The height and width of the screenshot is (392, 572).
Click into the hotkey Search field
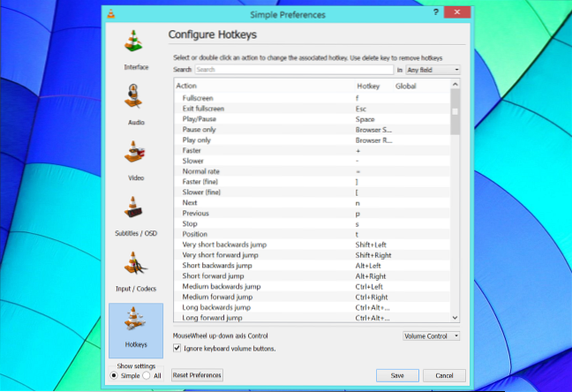click(292, 69)
